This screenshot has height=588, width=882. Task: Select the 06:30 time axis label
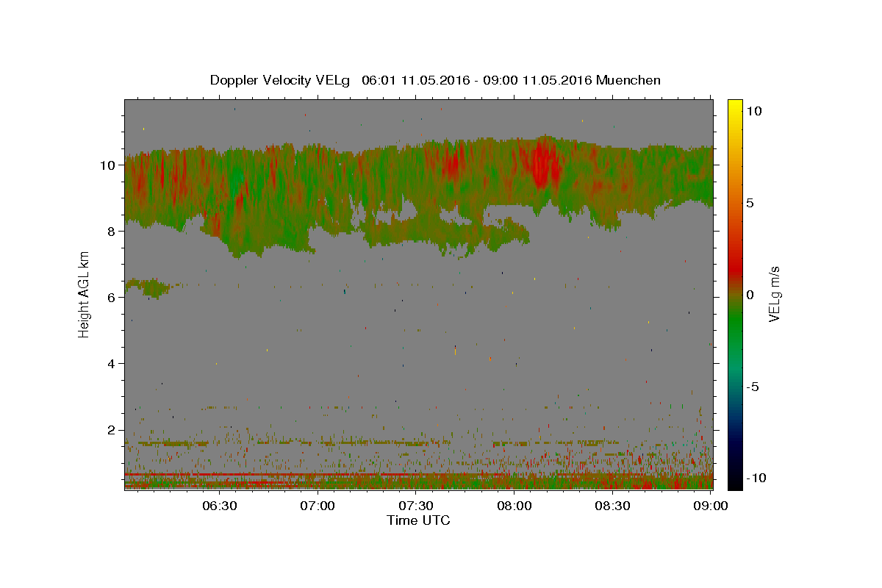tap(219, 506)
